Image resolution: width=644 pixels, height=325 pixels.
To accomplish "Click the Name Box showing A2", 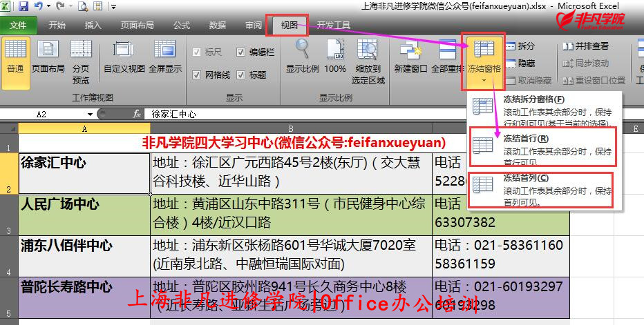I will [41, 115].
